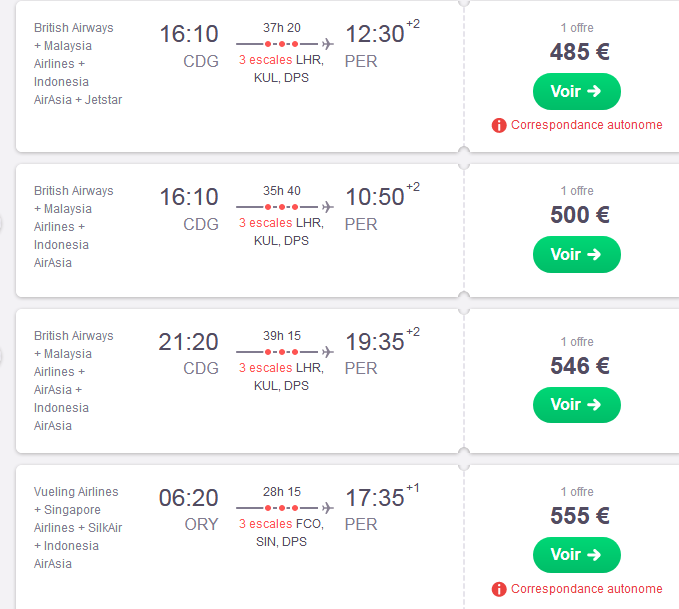Viewport: 679px width, 609px height.
Task: Click the first '3 escales' stops text
Action: coord(265,60)
